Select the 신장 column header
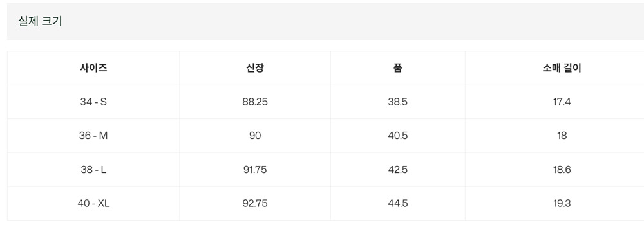644x234 pixels. (254, 68)
